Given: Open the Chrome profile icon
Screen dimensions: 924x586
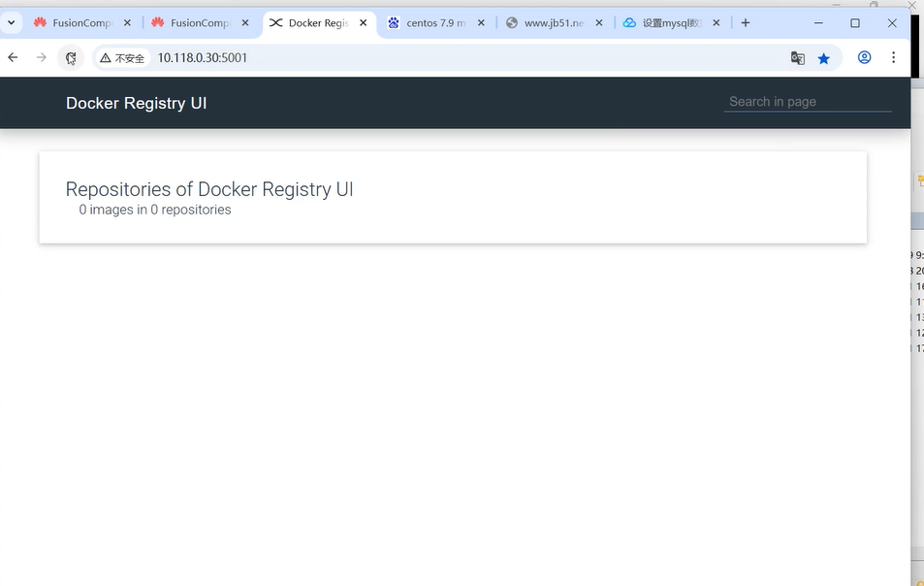Looking at the screenshot, I should coord(864,58).
